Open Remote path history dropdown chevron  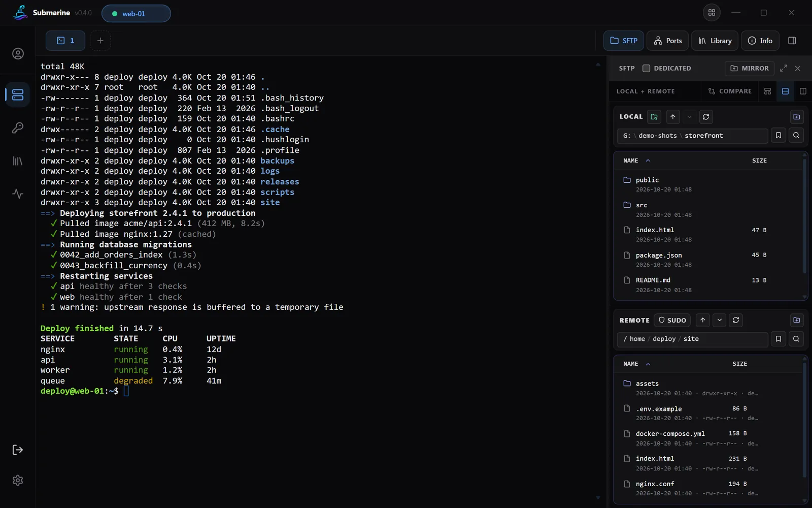coord(720,320)
